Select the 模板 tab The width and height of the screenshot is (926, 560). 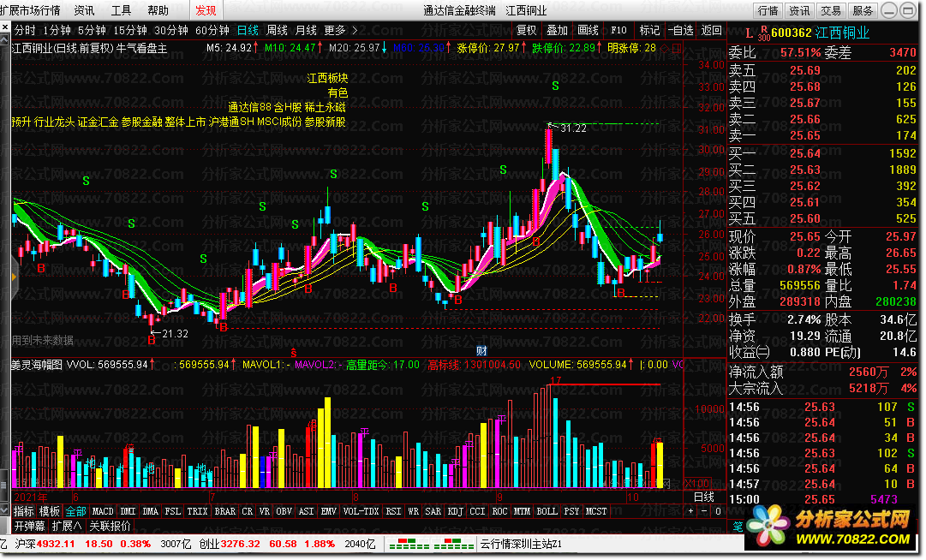[x=50, y=511]
